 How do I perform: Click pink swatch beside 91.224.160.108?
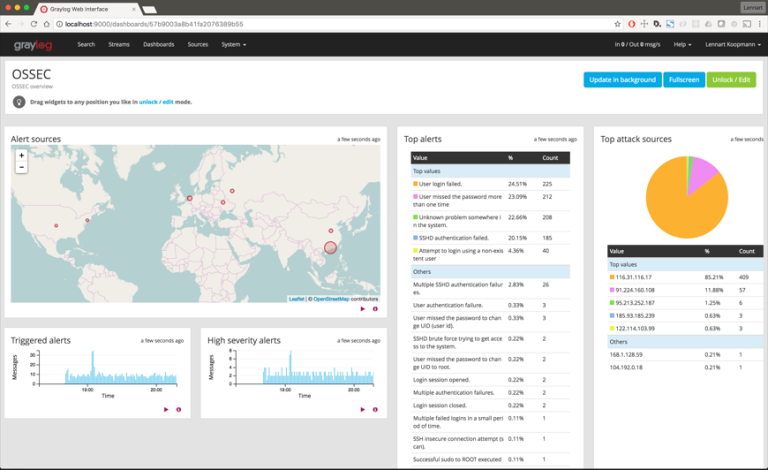click(x=612, y=290)
